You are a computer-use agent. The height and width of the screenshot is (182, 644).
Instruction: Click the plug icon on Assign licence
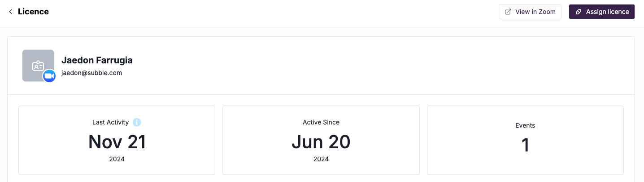click(579, 12)
